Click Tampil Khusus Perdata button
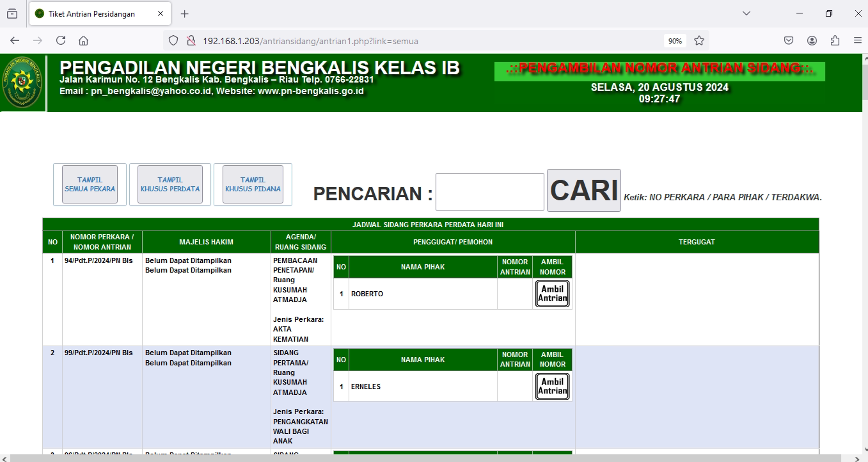The height and width of the screenshot is (462, 868). 170,184
